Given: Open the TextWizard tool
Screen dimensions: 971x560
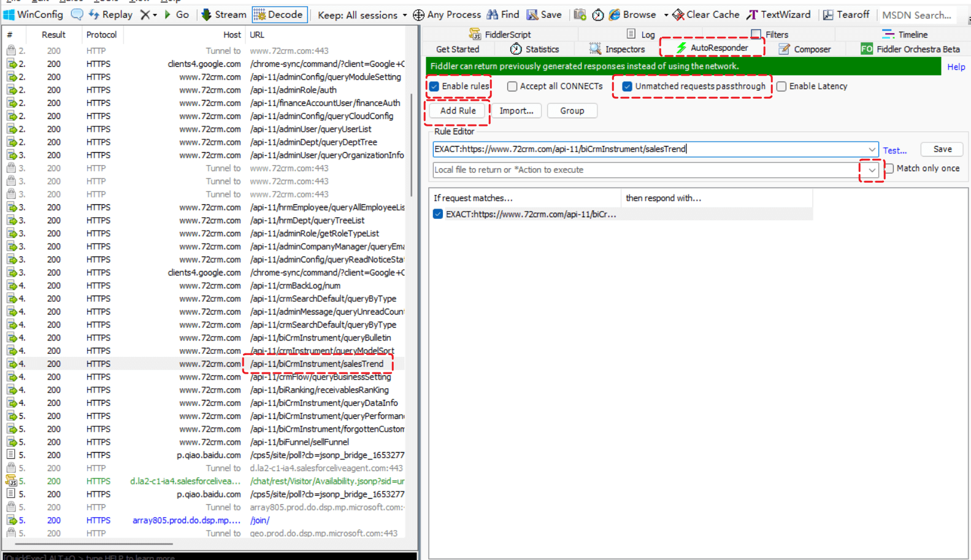Looking at the screenshot, I should point(778,14).
